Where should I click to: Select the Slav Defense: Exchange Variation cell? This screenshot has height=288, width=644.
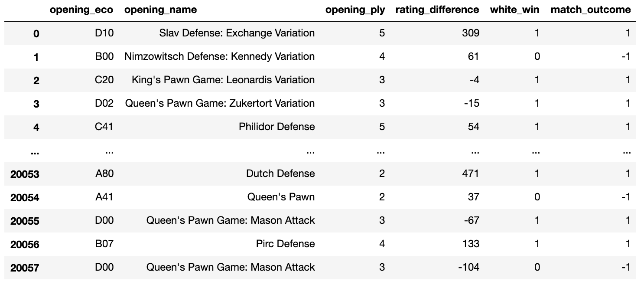pos(237,33)
